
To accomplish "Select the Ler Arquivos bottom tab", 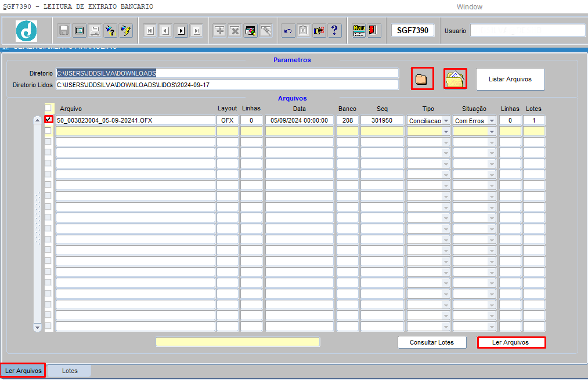I will pos(23,371).
